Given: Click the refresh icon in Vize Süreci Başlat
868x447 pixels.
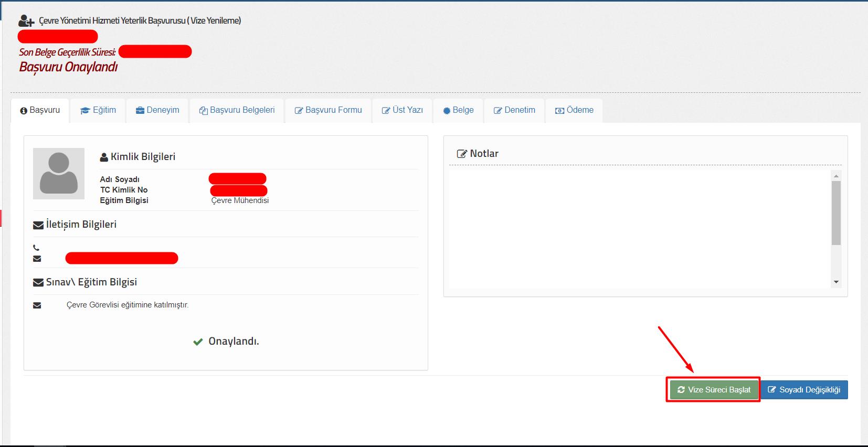Looking at the screenshot, I should point(681,390).
